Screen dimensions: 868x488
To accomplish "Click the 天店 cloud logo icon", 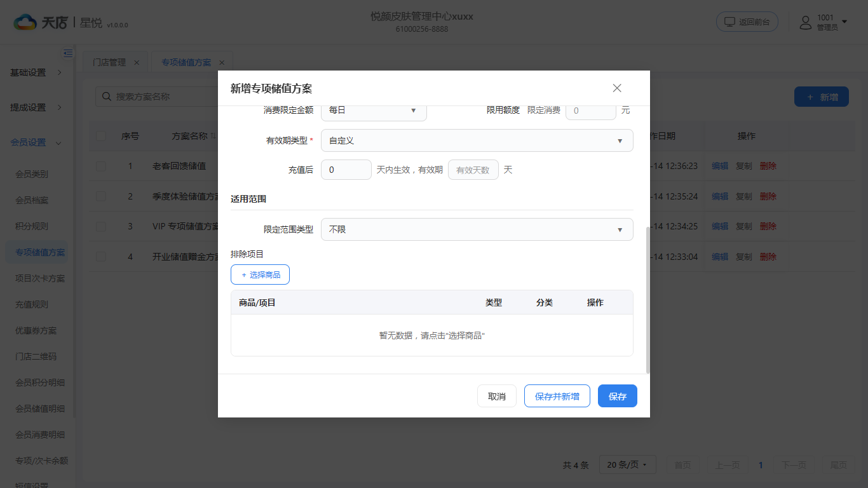I will pos(25,22).
